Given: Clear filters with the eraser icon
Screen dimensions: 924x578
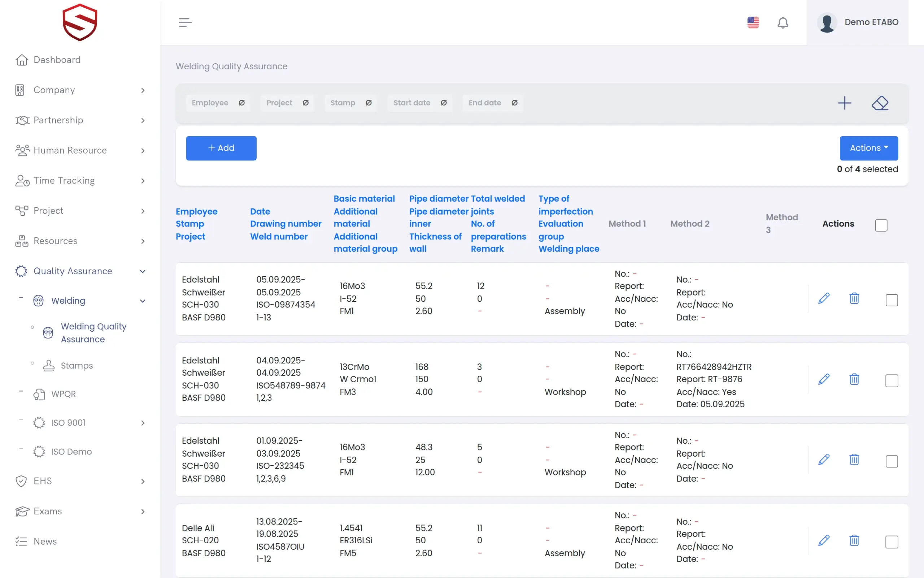Looking at the screenshot, I should click(880, 103).
